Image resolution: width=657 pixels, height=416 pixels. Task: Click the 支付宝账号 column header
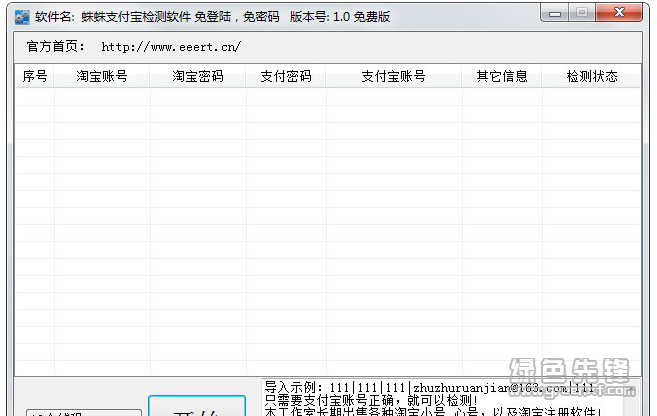[x=394, y=77]
